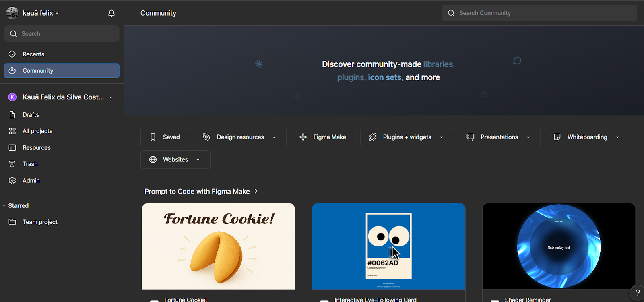Click the Design resources category button
Viewport: 644px width, 302px height.
(x=240, y=137)
